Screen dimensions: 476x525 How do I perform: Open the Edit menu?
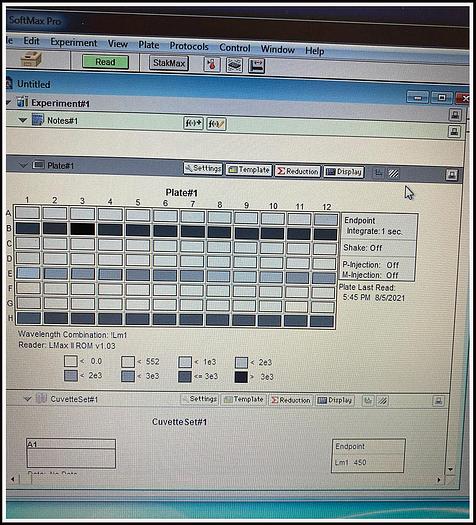click(31, 41)
